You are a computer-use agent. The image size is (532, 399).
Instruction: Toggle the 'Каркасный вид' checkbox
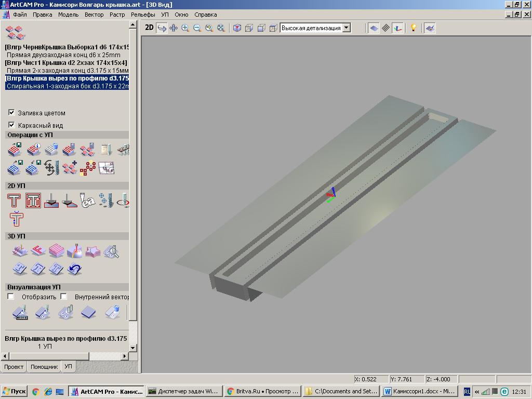coord(11,125)
